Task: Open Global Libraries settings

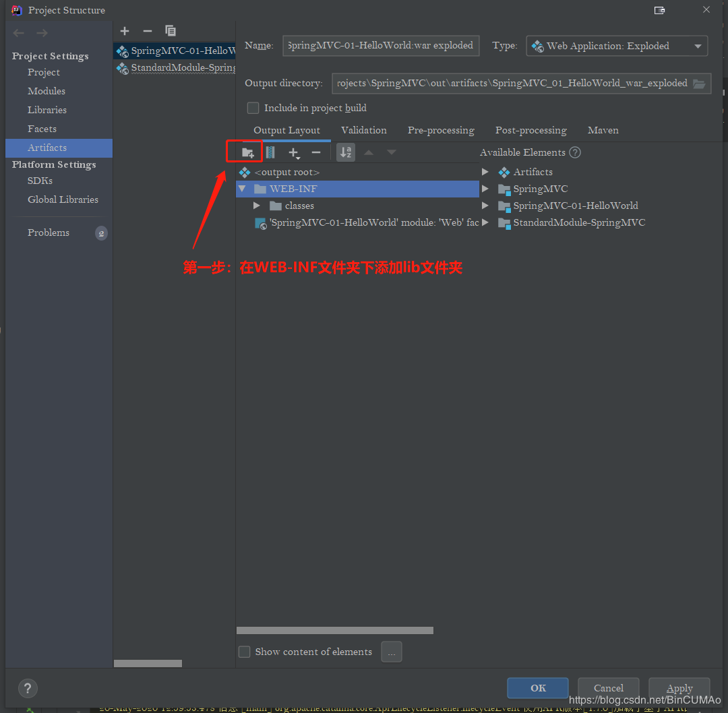Action: coord(63,199)
